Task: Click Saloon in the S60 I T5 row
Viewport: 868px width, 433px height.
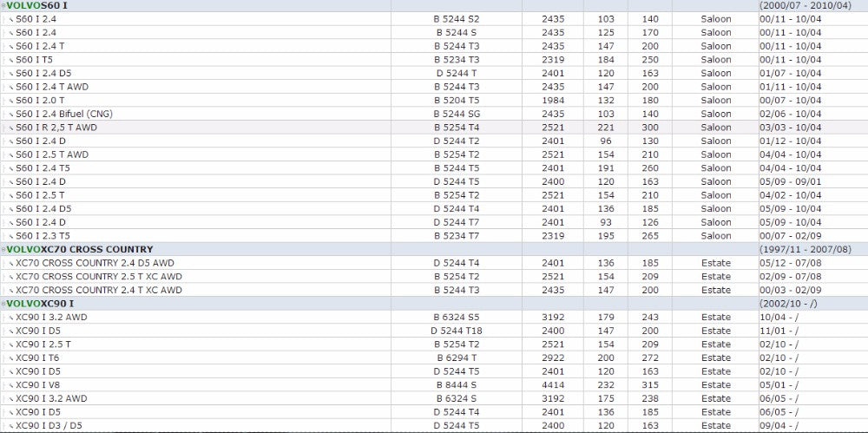Action: pos(716,60)
